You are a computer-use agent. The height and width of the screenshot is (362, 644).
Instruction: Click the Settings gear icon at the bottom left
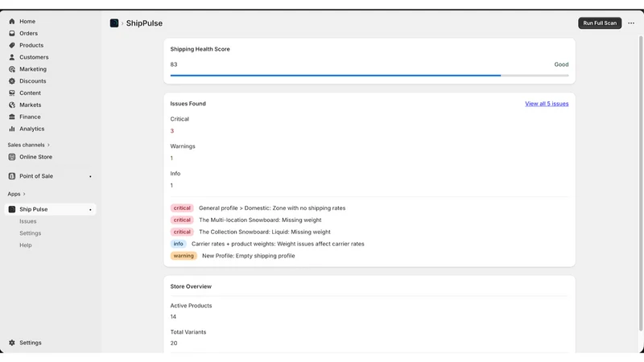click(x=12, y=343)
